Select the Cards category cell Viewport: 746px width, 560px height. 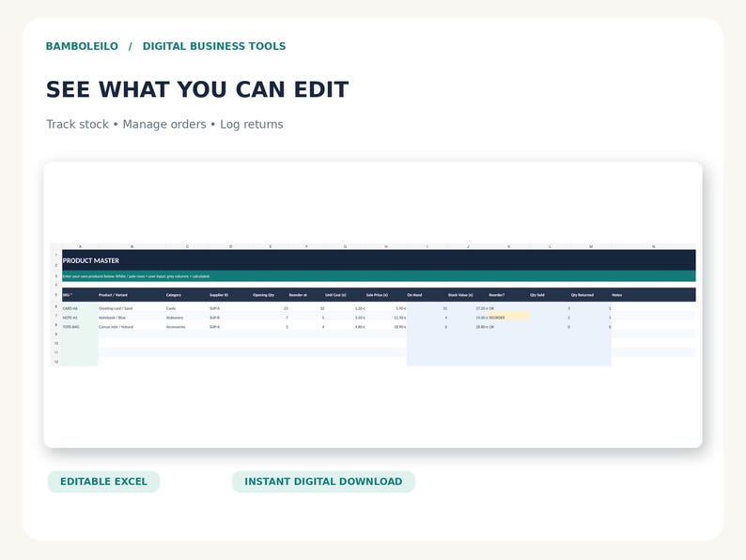187,308
